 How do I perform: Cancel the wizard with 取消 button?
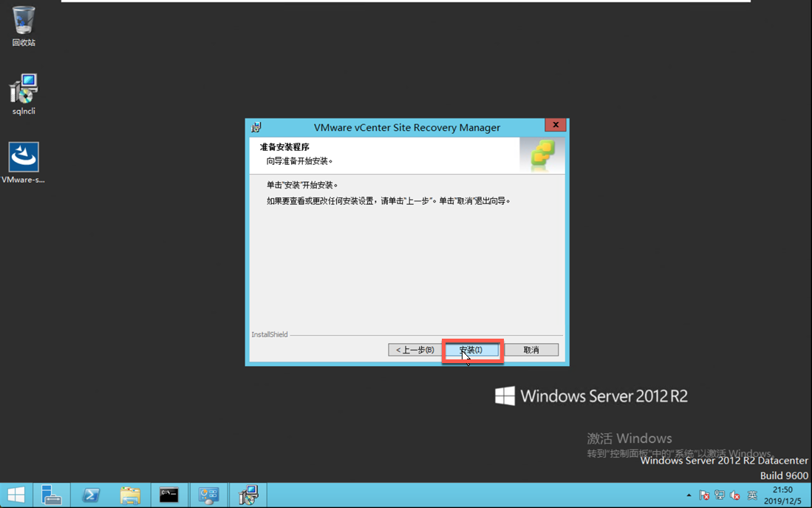(x=531, y=350)
